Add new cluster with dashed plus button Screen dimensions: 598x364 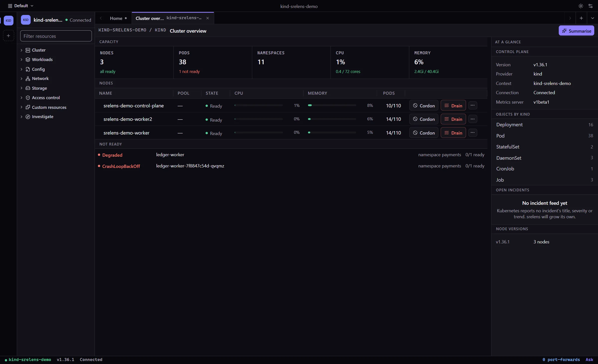[8, 36]
